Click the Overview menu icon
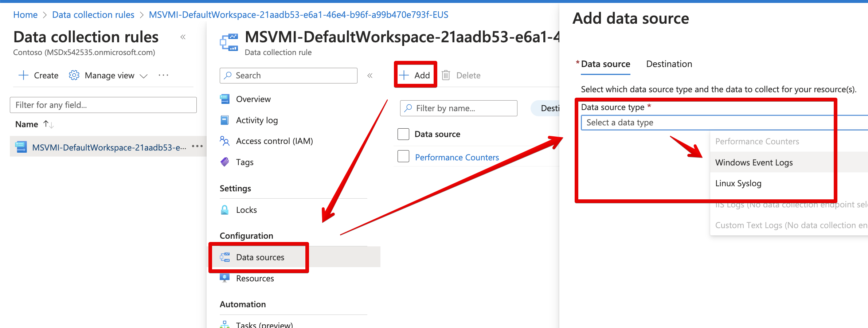Image resolution: width=868 pixels, height=328 pixels. pos(225,99)
